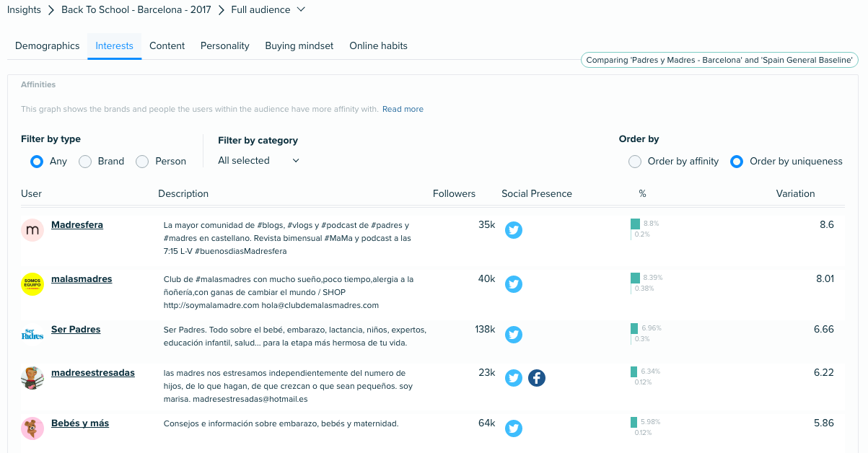Open Twitter profile for Madresfera
Viewport: 868px width, 453px height.
514,230
